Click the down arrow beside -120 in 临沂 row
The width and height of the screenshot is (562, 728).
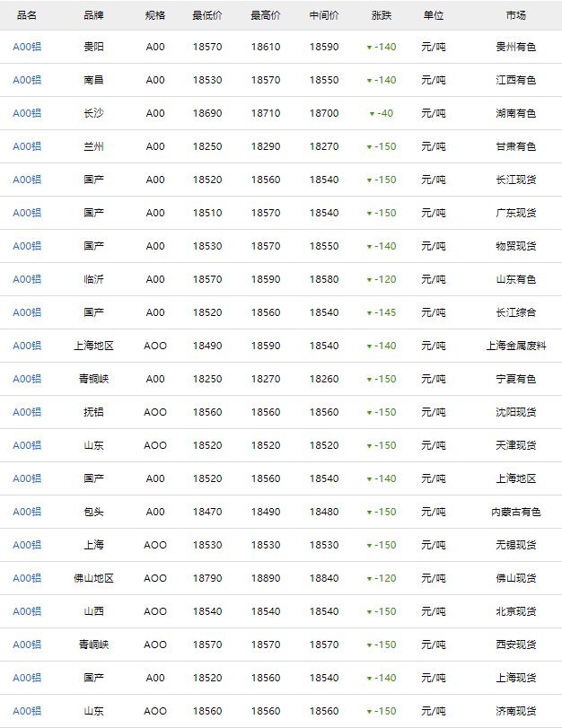tap(369, 280)
